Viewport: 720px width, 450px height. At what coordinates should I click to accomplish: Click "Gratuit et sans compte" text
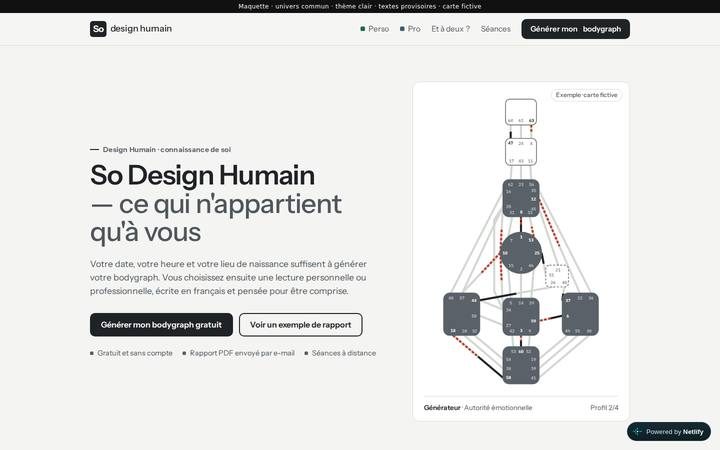tap(135, 353)
